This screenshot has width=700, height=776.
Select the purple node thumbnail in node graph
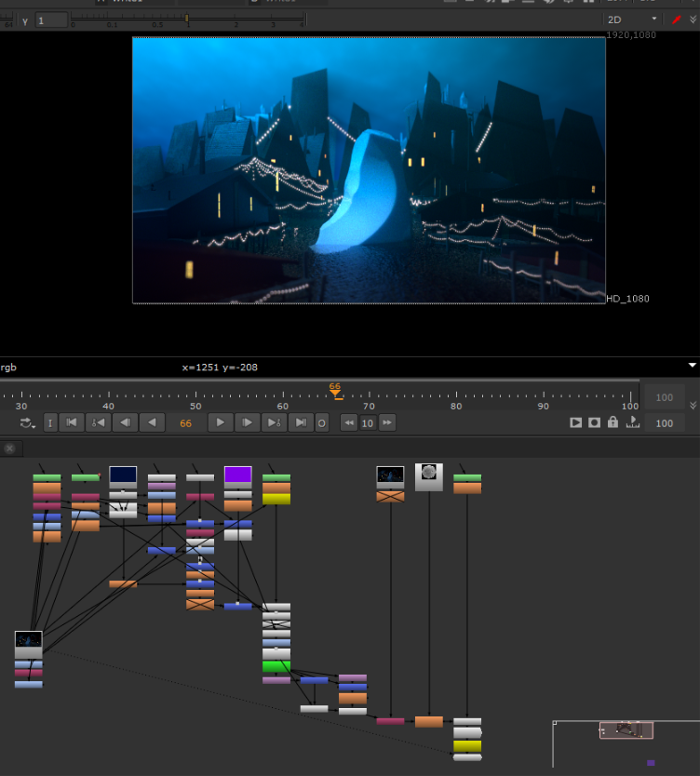pyautogui.click(x=237, y=475)
